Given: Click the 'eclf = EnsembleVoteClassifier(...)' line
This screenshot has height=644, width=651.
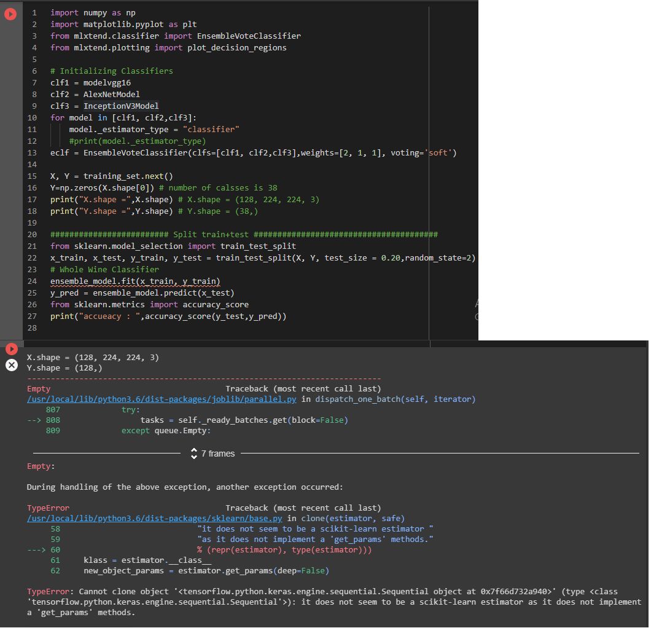Looking at the screenshot, I should [253, 153].
